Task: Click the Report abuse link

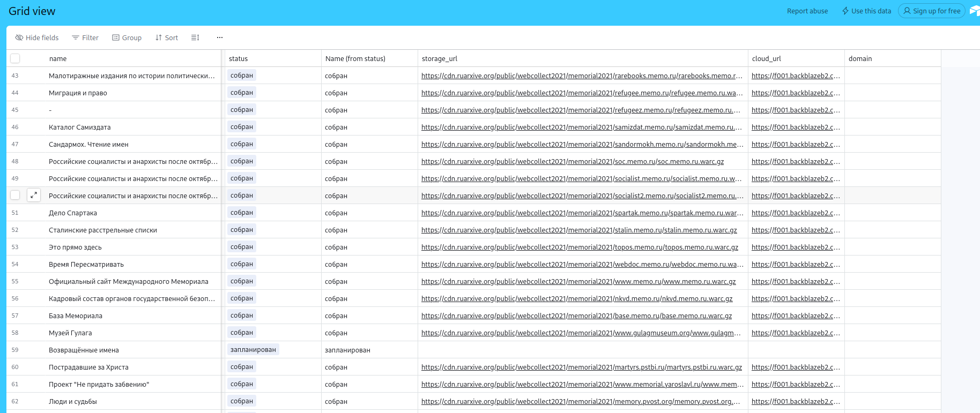Action: tap(807, 11)
